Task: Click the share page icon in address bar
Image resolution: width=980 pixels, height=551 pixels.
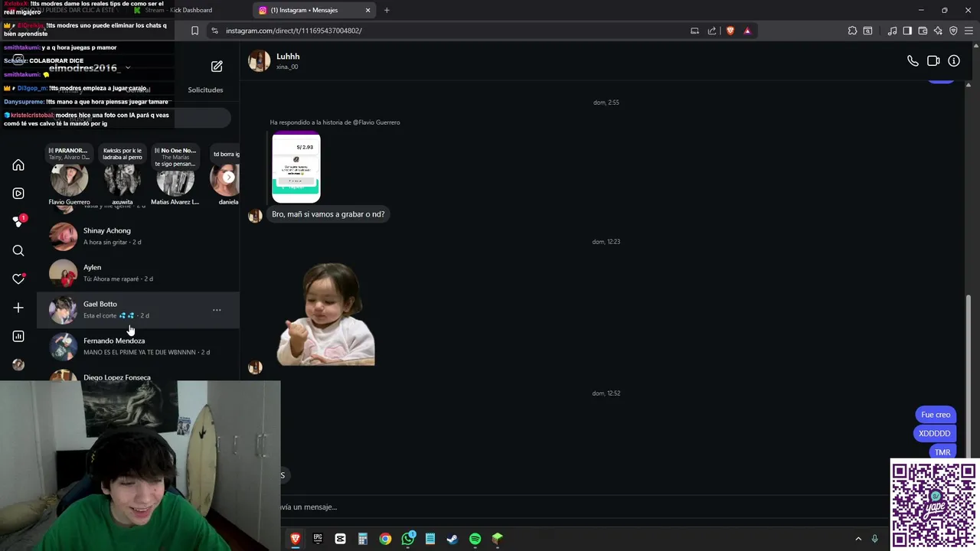Action: coord(712,31)
